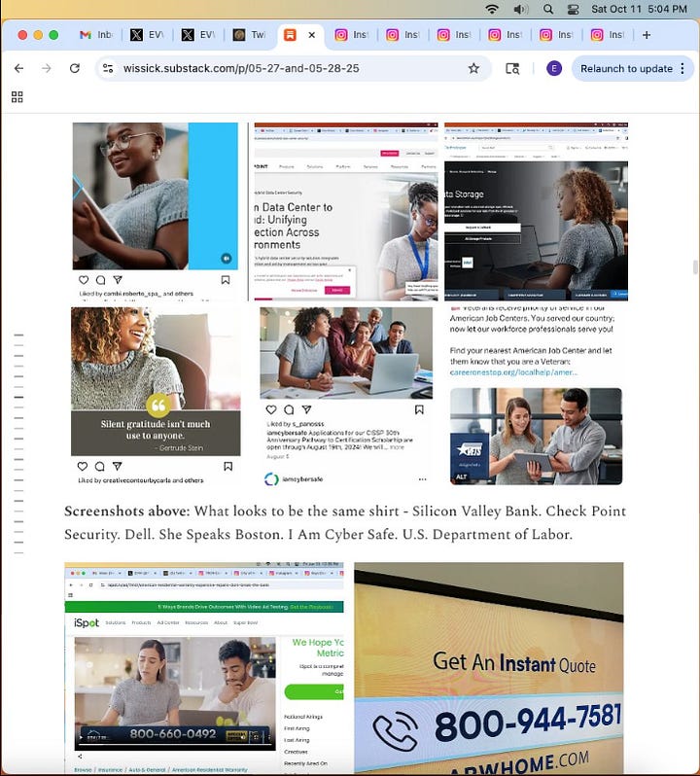
Task: Click the careeronestop.org link text
Action: click(513, 372)
